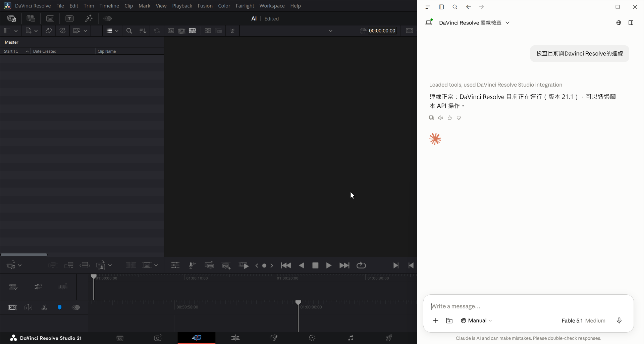Screen dimensions: 644x344
Task: Switch to the Color page icon
Action: [x=312, y=338]
